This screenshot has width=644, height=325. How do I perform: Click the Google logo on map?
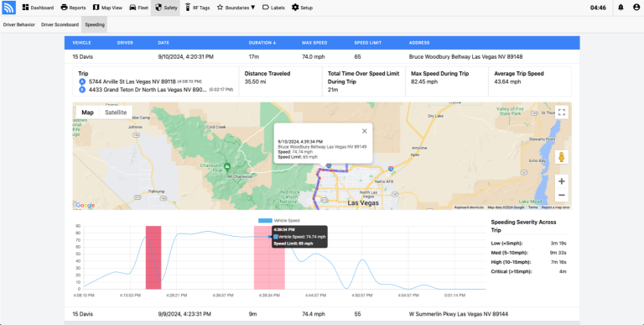85,205
